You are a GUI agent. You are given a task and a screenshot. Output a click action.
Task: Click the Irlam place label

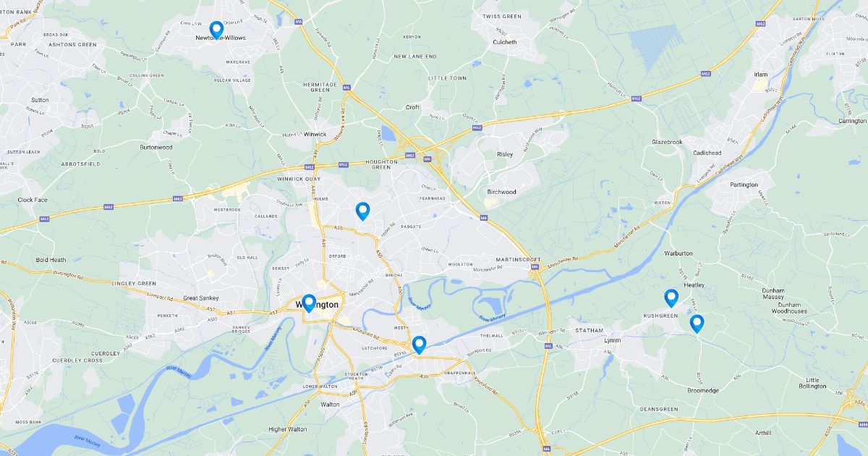pos(760,75)
